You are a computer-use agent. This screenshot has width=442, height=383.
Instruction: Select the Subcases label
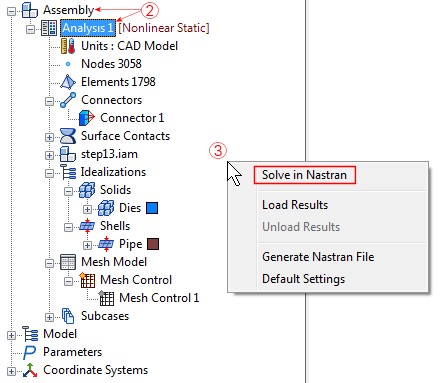[105, 316]
